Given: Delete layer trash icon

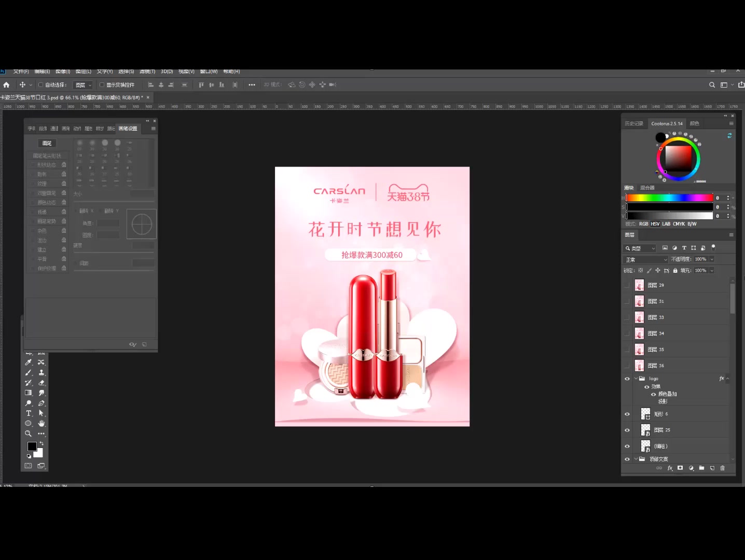Looking at the screenshot, I should pos(722,468).
